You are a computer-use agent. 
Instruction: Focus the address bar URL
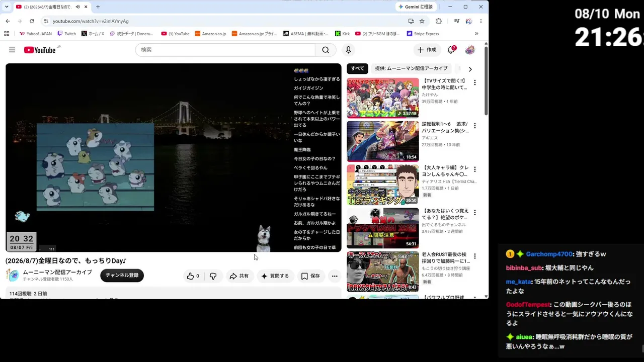click(91, 21)
